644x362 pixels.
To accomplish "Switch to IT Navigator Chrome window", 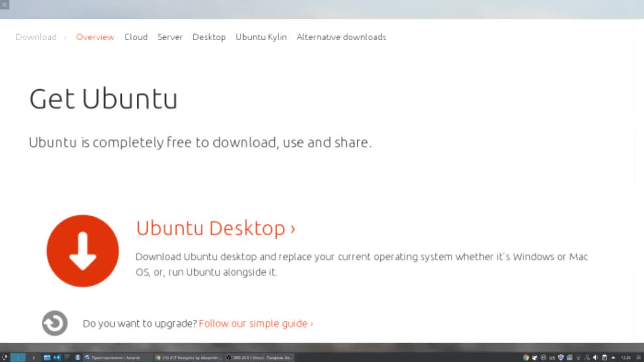I will pos(188,357).
